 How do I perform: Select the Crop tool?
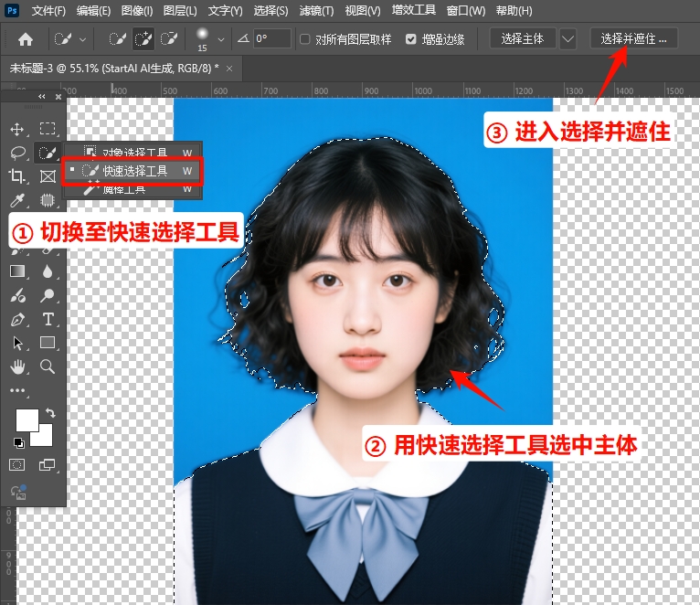(x=17, y=176)
